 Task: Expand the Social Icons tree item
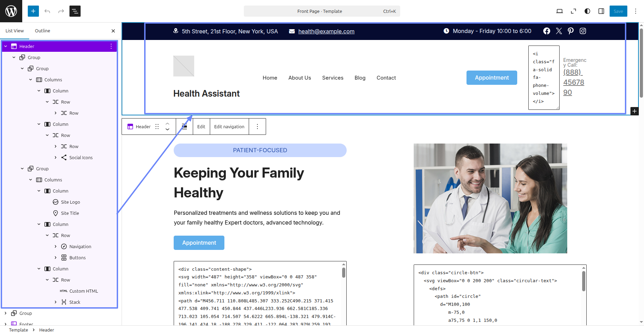tap(56, 157)
